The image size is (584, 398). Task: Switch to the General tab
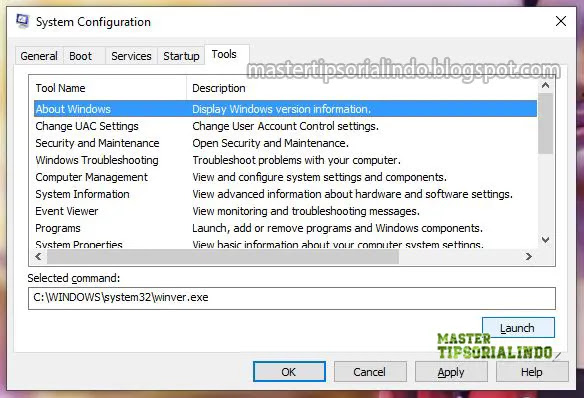pos(39,56)
